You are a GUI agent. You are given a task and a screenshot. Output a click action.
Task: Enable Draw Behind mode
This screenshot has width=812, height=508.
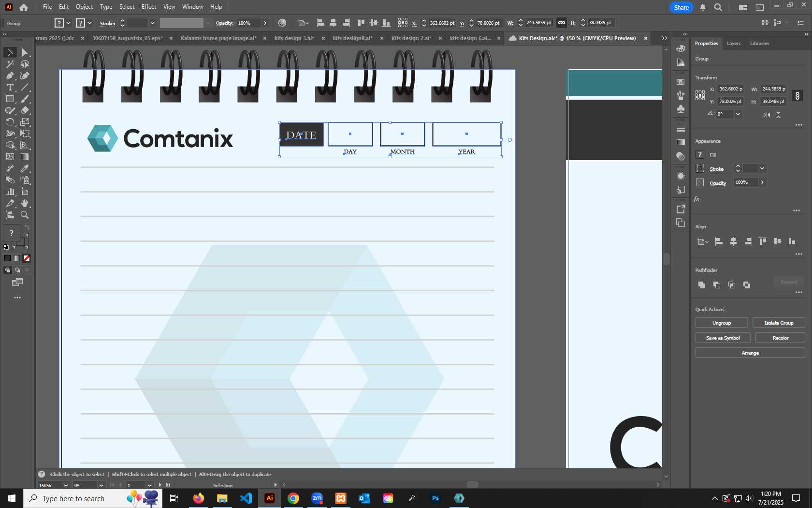coord(17,270)
